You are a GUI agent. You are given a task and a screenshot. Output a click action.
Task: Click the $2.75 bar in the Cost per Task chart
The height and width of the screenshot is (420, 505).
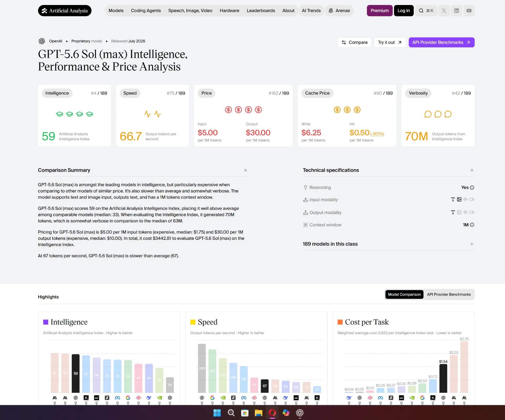tap(464, 367)
